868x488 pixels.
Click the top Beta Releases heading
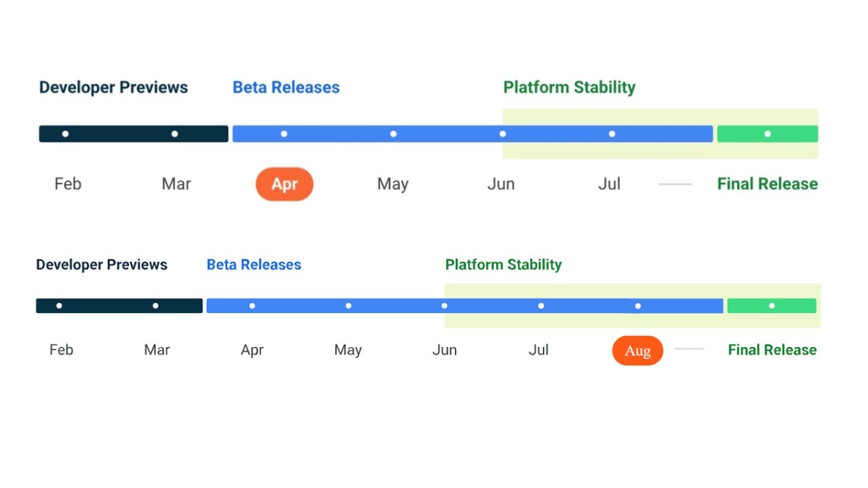(286, 87)
